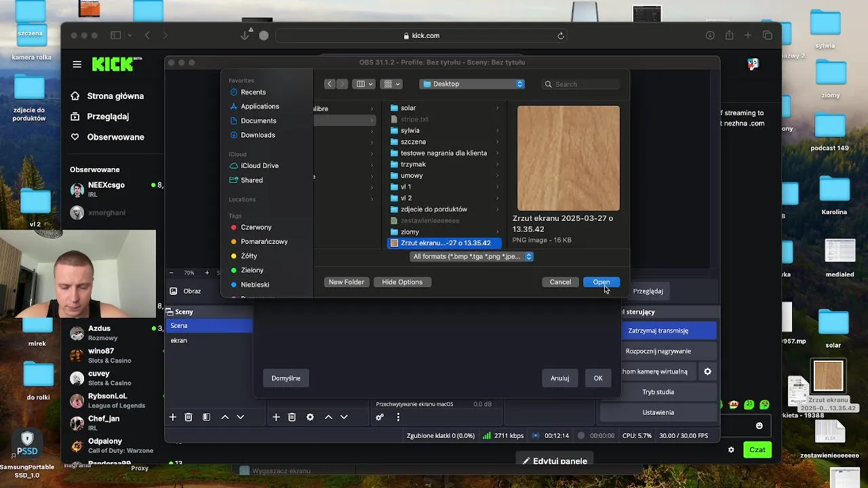
Task: Cancel the file dialog
Action: tap(560, 282)
